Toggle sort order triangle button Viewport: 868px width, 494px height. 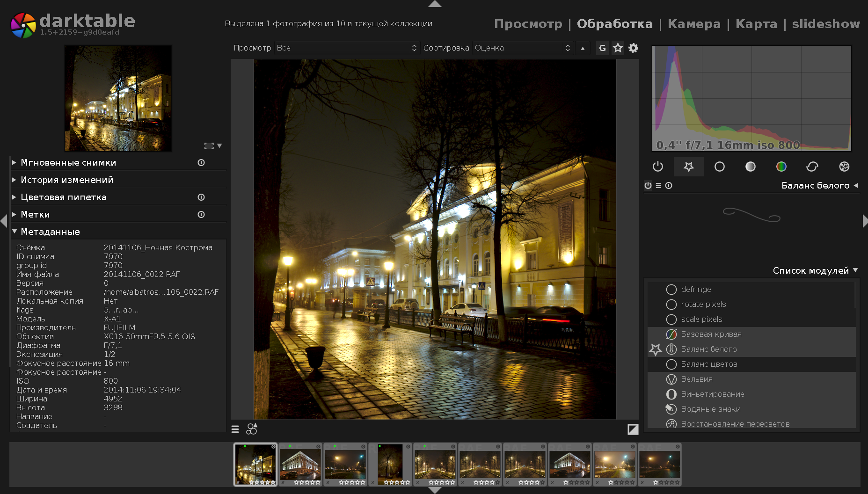tap(583, 48)
